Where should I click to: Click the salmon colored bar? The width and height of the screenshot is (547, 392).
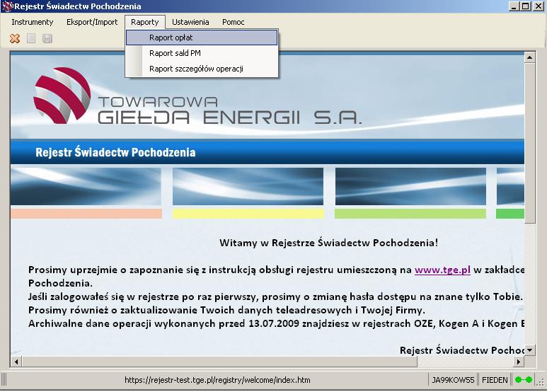tap(86, 214)
